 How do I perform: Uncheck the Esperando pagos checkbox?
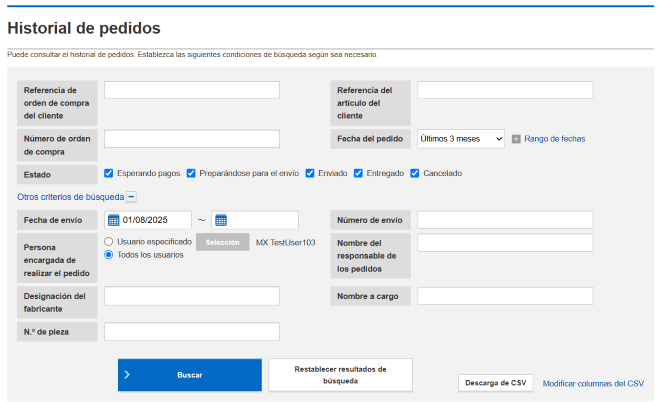click(x=109, y=173)
